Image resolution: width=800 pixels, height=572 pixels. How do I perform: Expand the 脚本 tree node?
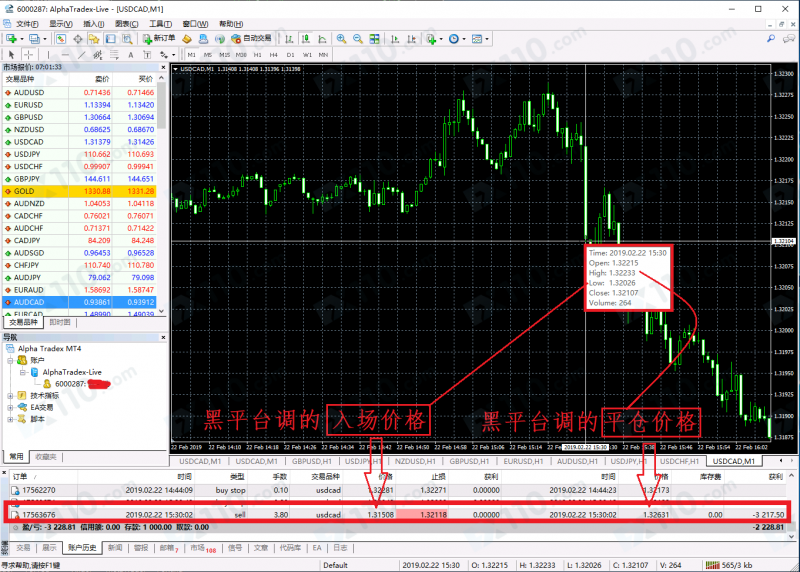point(10,419)
